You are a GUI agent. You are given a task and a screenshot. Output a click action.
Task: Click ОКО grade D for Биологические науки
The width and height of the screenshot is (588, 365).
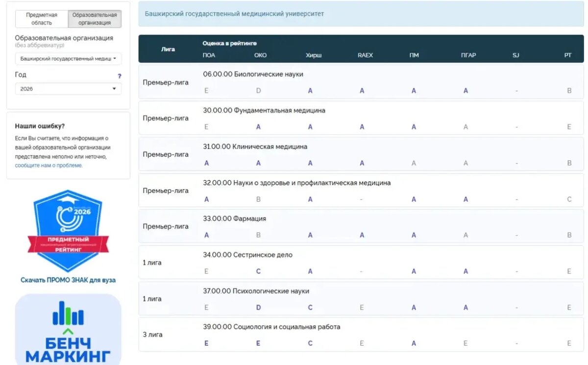tap(258, 91)
